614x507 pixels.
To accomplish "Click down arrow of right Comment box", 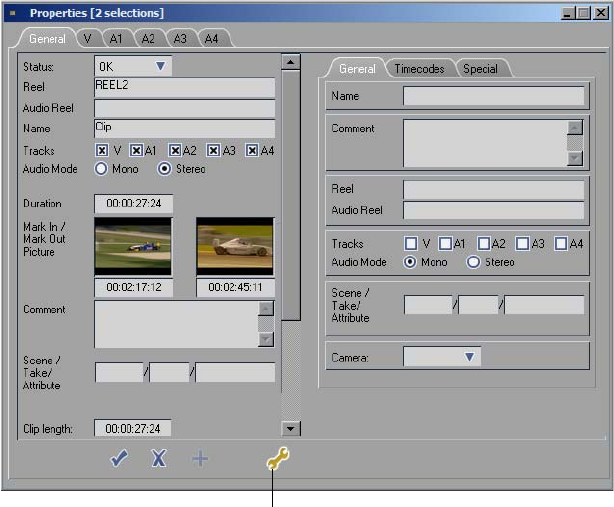I will [x=574, y=158].
